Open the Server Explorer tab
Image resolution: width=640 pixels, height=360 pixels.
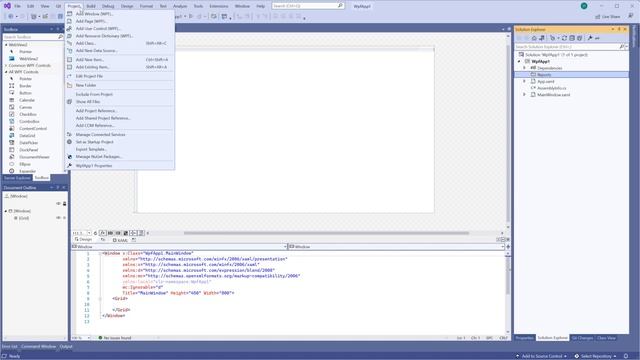pyautogui.click(x=17, y=178)
